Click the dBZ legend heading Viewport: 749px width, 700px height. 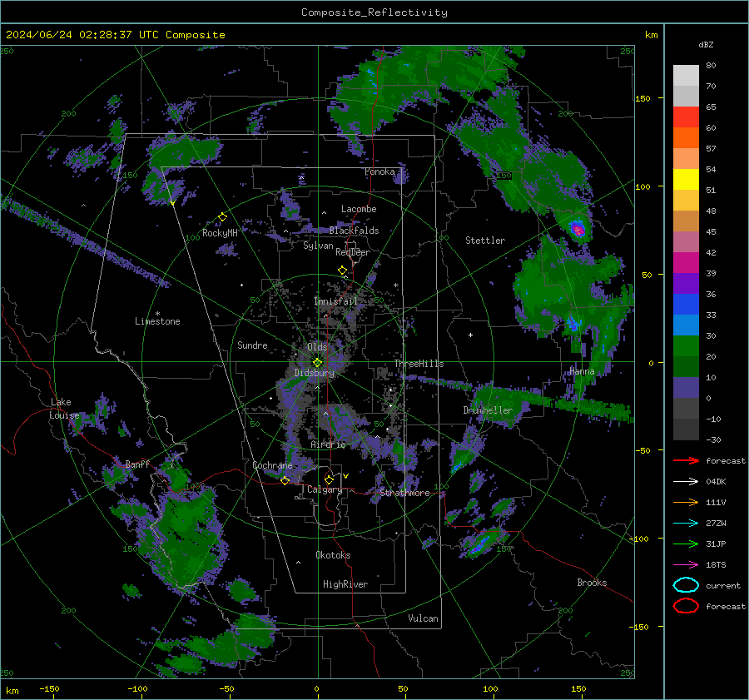(706, 44)
